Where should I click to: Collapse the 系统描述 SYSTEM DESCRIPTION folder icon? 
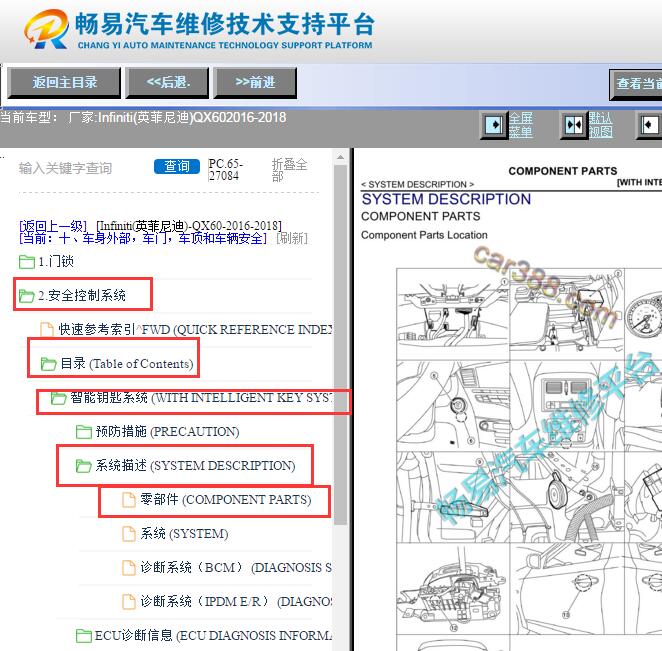point(84,466)
